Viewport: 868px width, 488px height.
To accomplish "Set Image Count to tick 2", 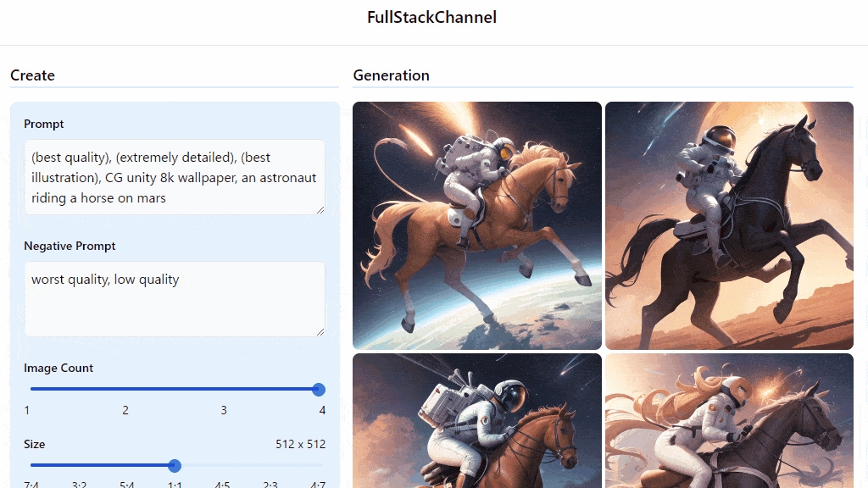I will tap(125, 411).
